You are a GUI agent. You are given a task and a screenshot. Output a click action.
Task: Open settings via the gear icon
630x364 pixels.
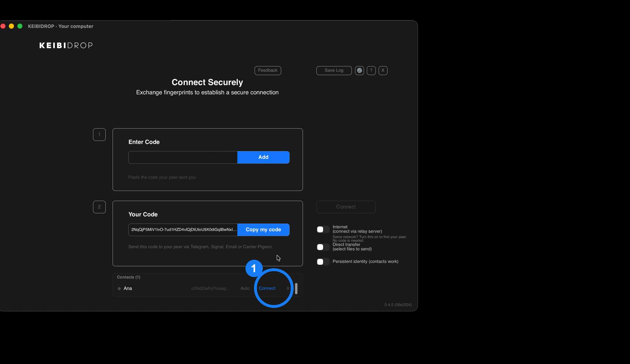[x=359, y=71]
